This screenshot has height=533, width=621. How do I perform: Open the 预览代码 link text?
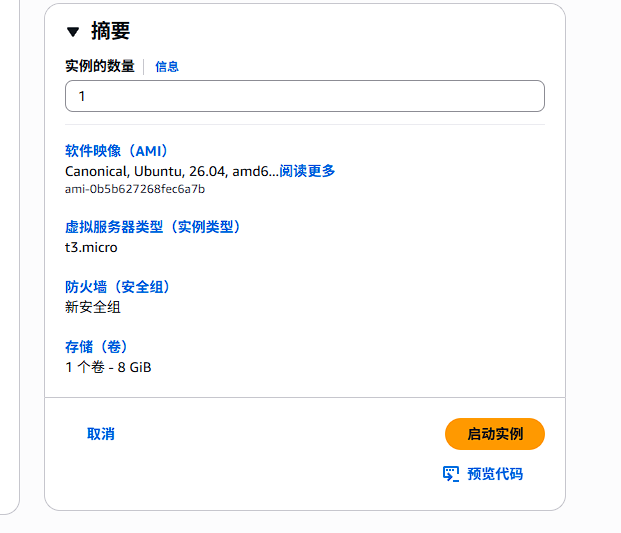[495, 474]
